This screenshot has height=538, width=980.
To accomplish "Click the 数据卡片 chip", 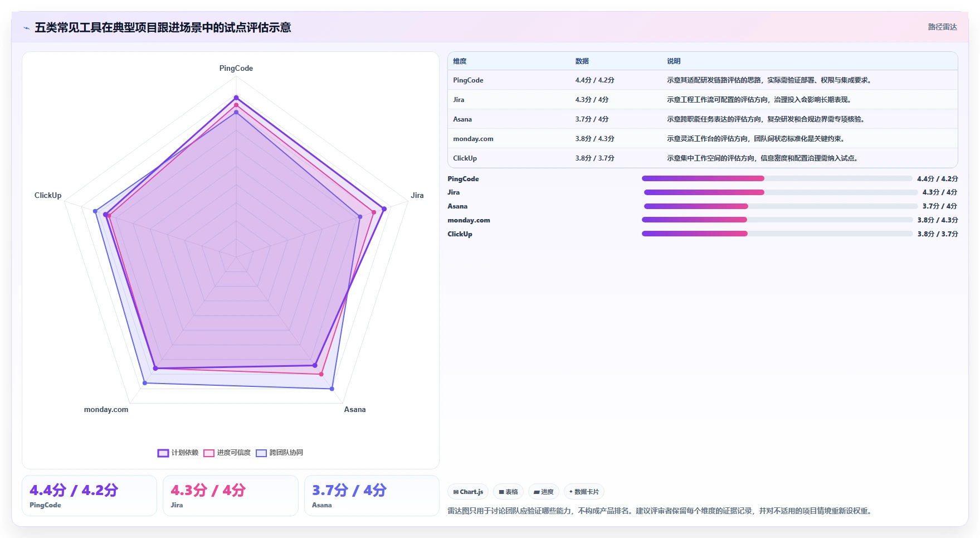I will pyautogui.click(x=584, y=492).
